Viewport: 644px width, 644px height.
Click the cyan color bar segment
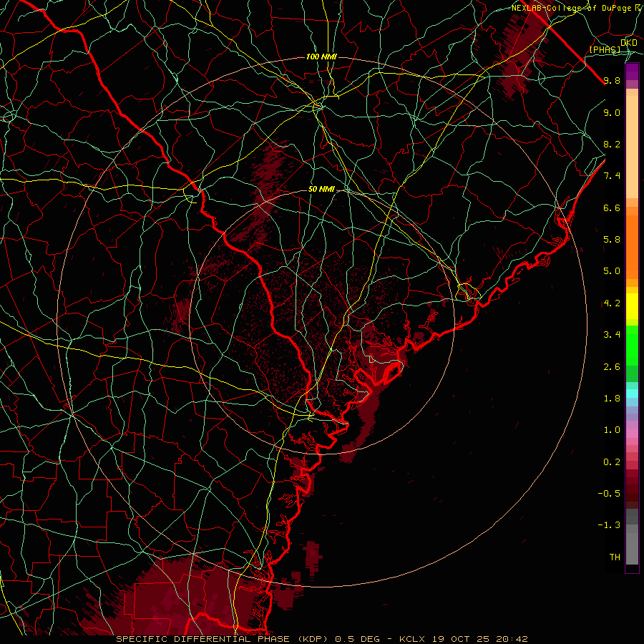632,394
